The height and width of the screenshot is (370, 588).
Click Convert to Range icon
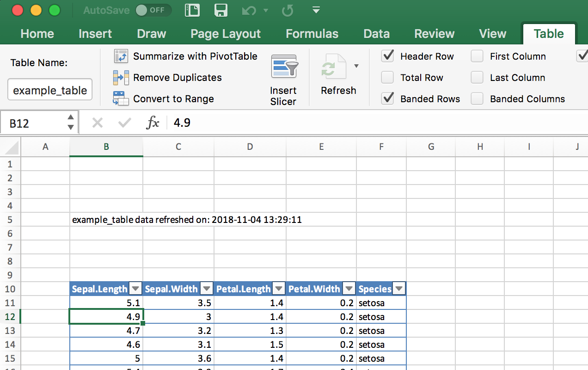[121, 99]
